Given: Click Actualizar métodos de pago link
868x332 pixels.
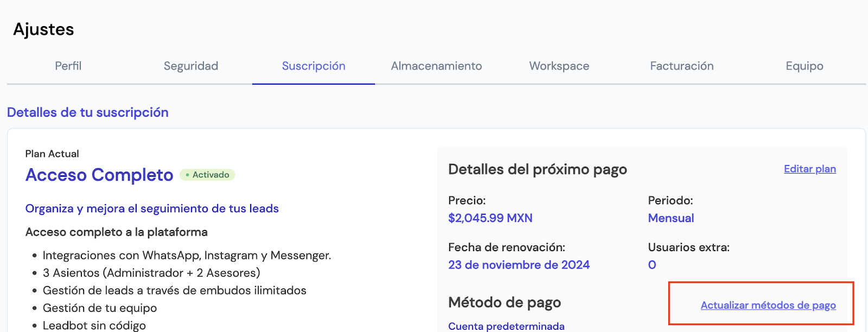Looking at the screenshot, I should click(768, 305).
